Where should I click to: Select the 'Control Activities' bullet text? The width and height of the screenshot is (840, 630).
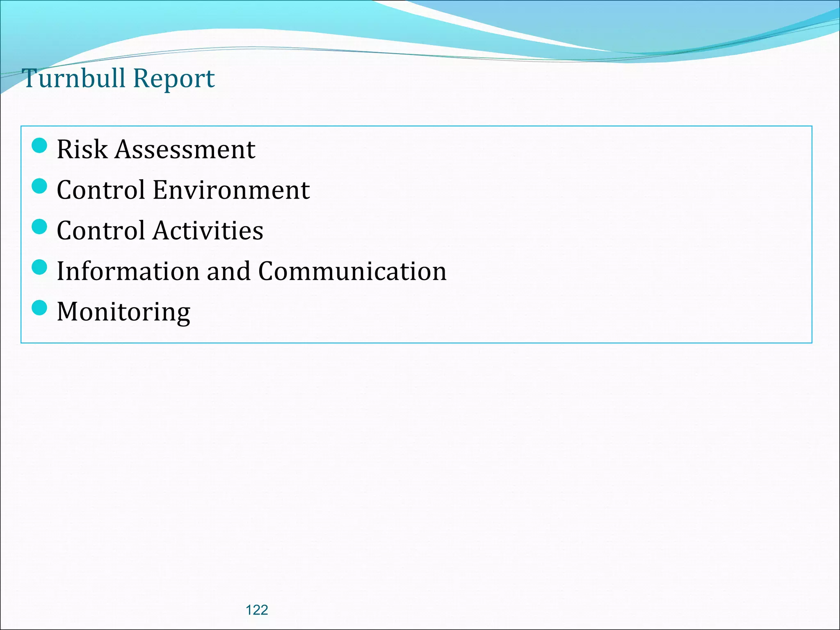coord(160,230)
